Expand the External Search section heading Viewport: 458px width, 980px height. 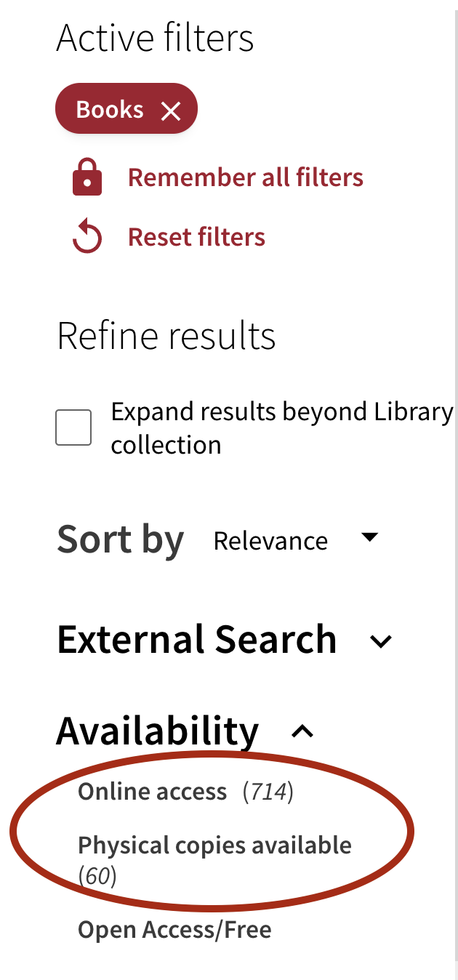tap(196, 640)
